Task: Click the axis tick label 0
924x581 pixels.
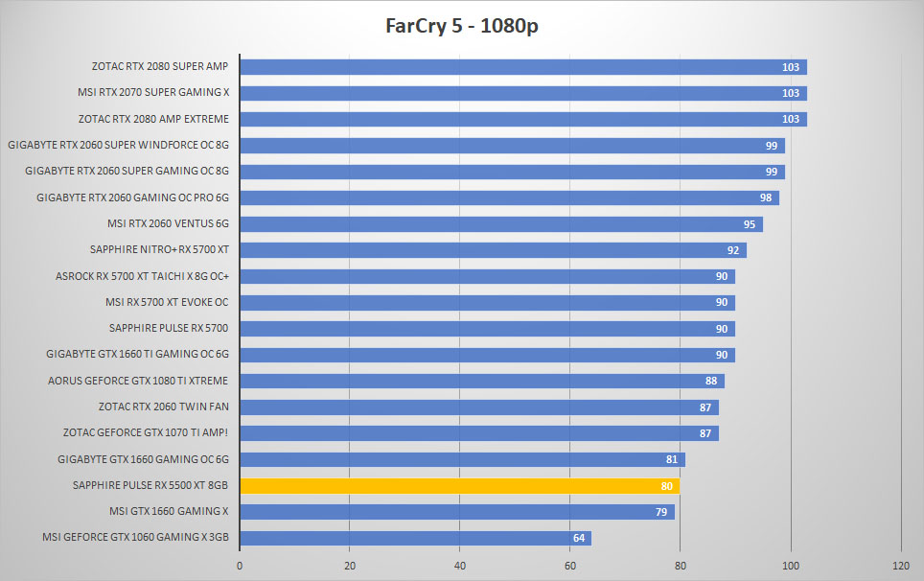Action: tap(240, 566)
